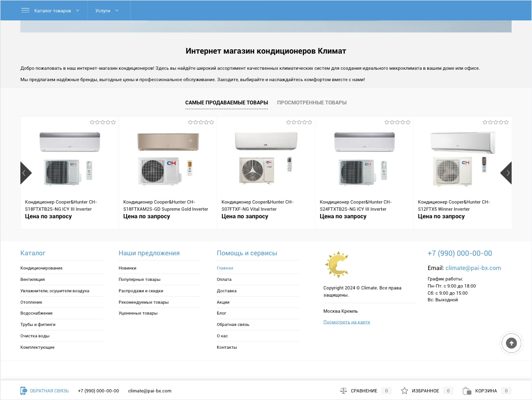Open Рекомендуемые товары link
532x400 pixels.
pos(144,302)
